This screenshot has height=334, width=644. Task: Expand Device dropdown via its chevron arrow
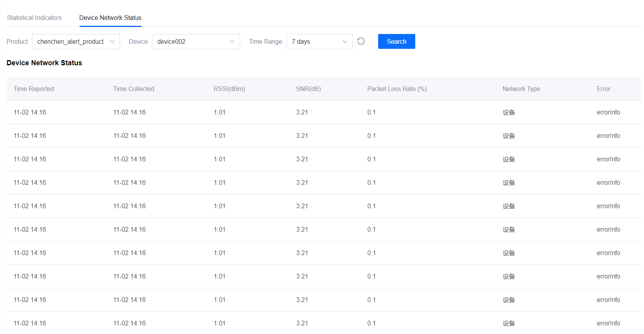[x=232, y=41]
